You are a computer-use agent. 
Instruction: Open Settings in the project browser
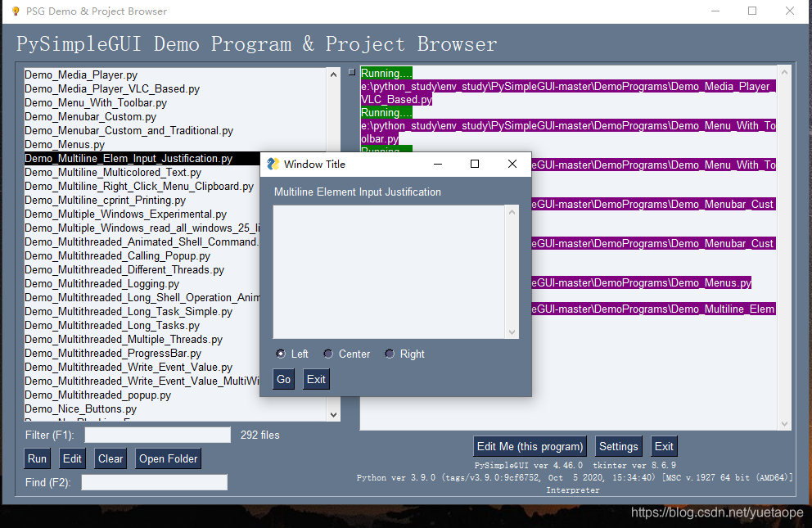click(x=618, y=446)
